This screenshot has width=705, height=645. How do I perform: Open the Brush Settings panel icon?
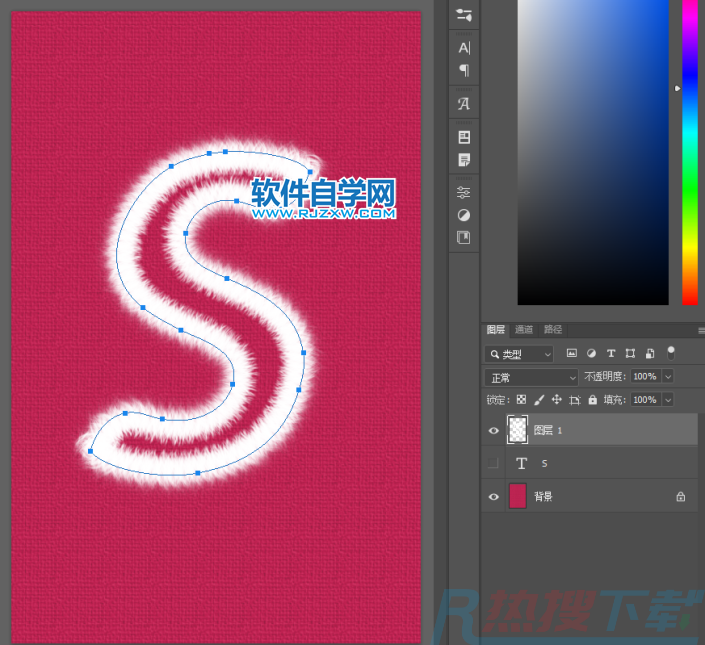coord(464,15)
